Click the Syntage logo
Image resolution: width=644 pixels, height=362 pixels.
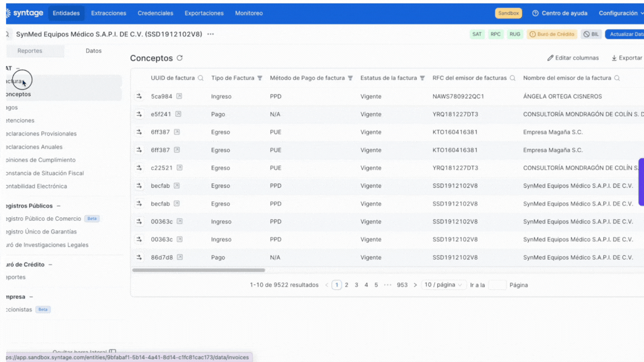(x=25, y=13)
